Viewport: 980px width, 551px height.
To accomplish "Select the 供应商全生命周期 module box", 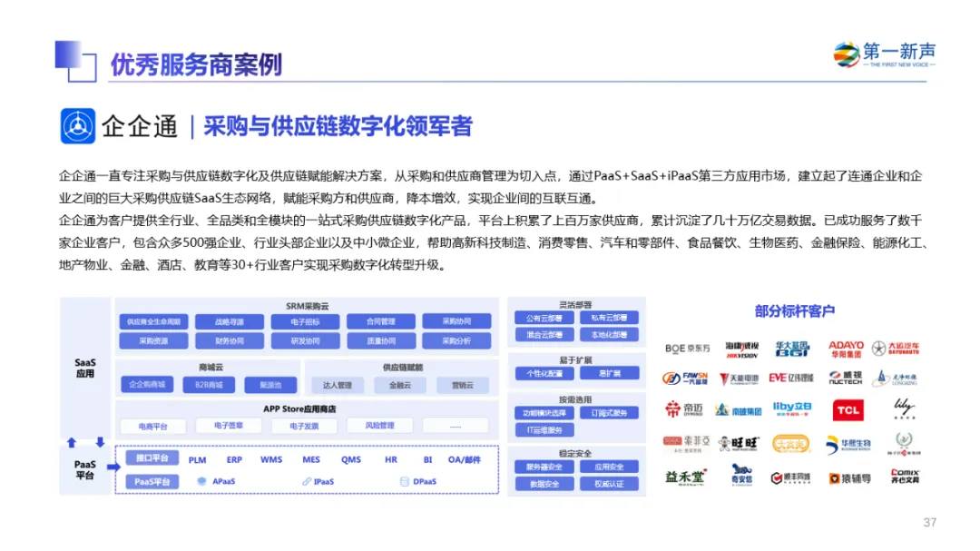I will coord(153,321).
